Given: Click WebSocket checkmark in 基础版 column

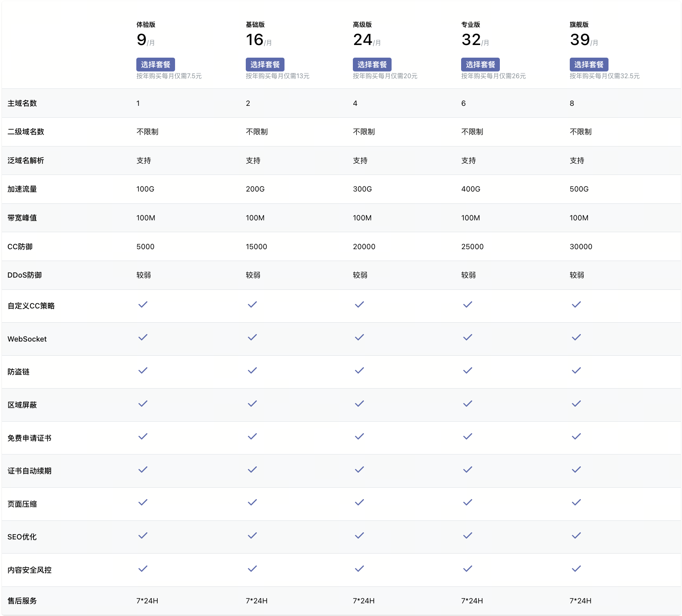Looking at the screenshot, I should [252, 337].
